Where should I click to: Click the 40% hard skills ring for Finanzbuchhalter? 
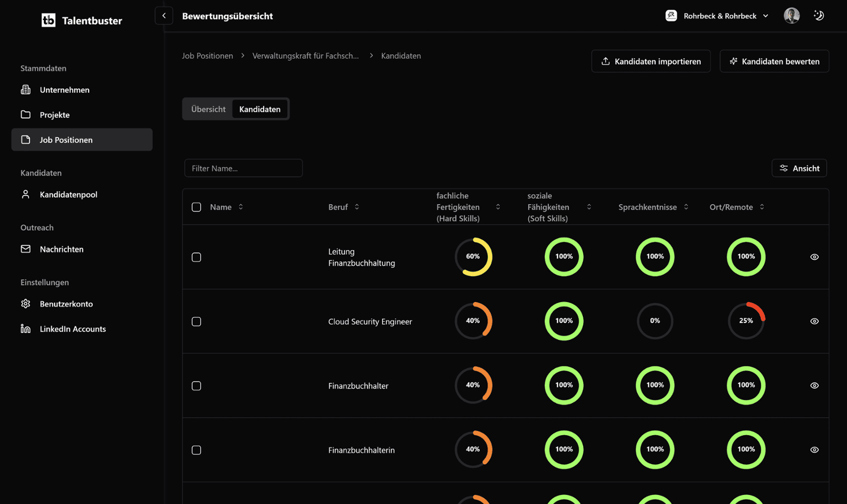point(473,386)
